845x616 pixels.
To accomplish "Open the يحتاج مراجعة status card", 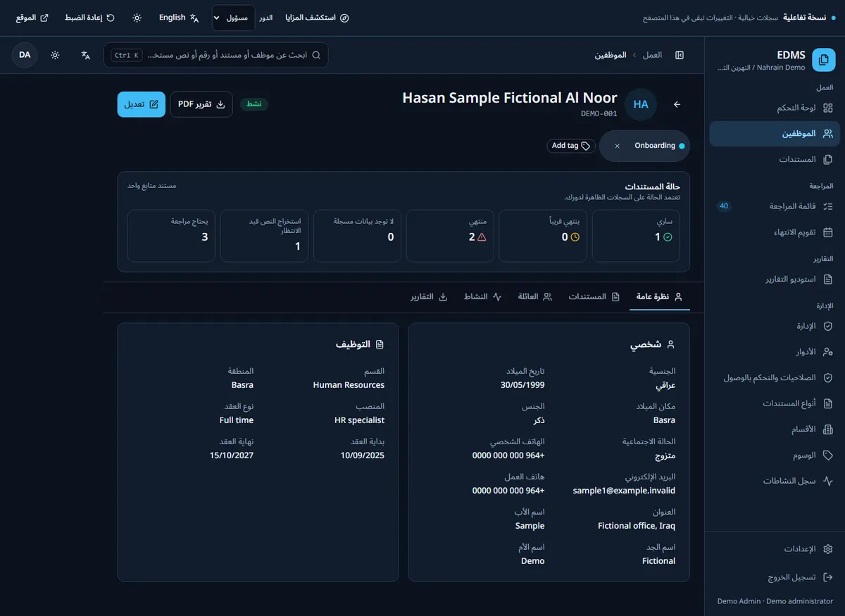I will (x=171, y=235).
